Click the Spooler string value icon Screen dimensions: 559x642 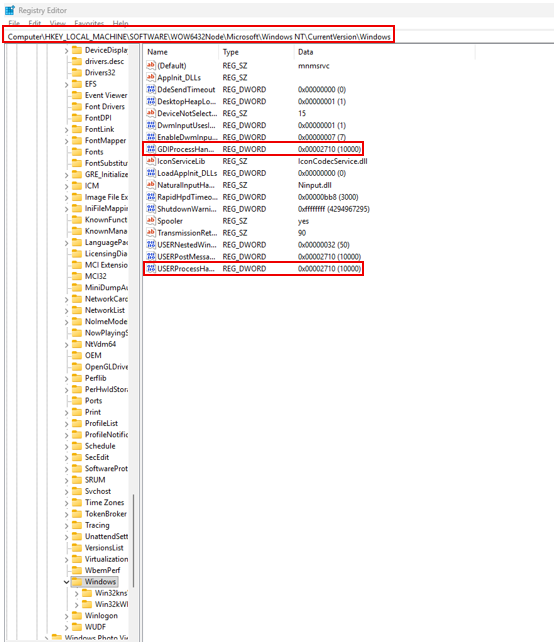tap(151, 221)
